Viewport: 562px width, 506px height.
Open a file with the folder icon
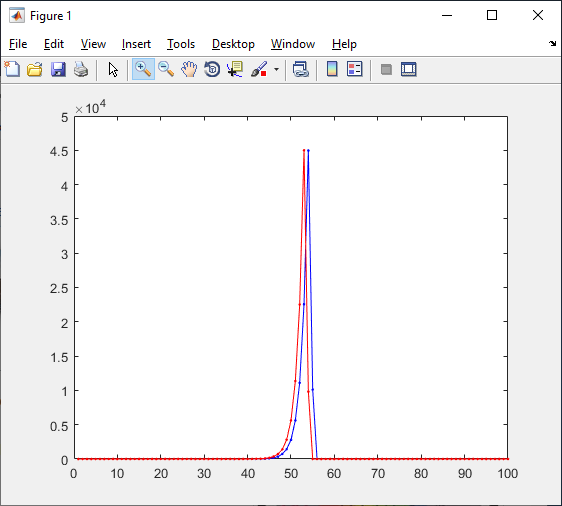[35, 69]
